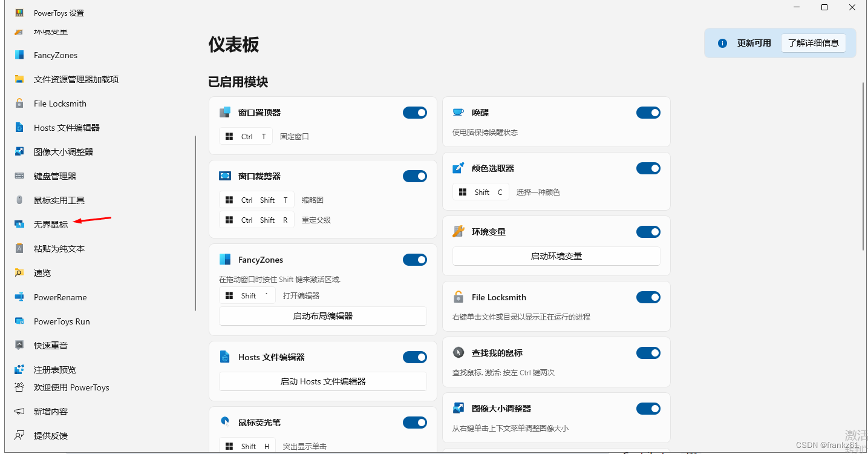Click the 环境变量 card icon

pos(458,232)
